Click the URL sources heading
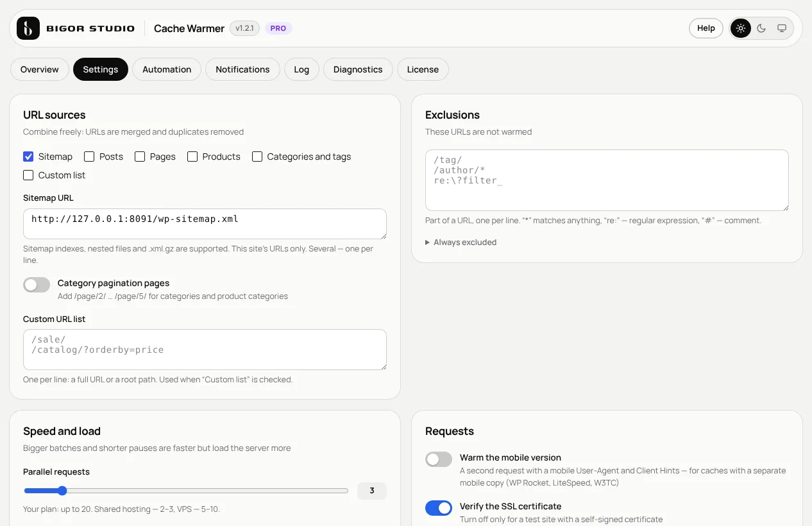The height and width of the screenshot is (526, 812). pos(55,115)
